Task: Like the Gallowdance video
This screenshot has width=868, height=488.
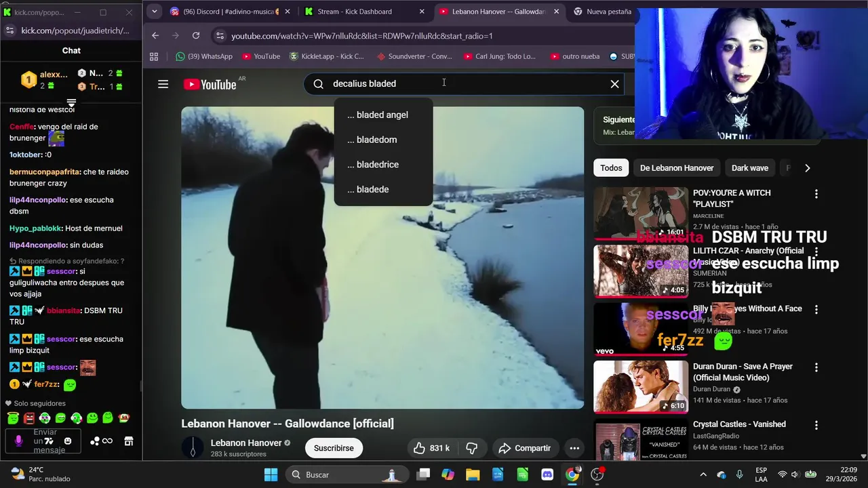Action: coord(431,448)
